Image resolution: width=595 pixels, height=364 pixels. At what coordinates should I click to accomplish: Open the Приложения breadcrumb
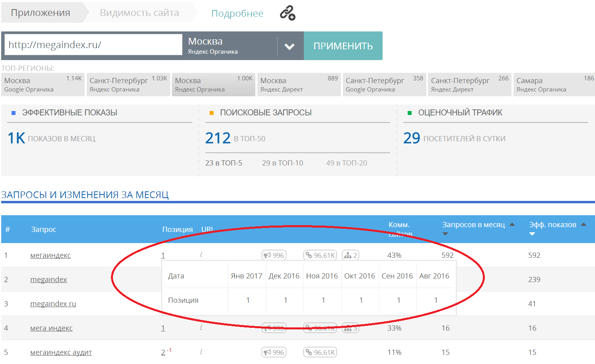[41, 13]
